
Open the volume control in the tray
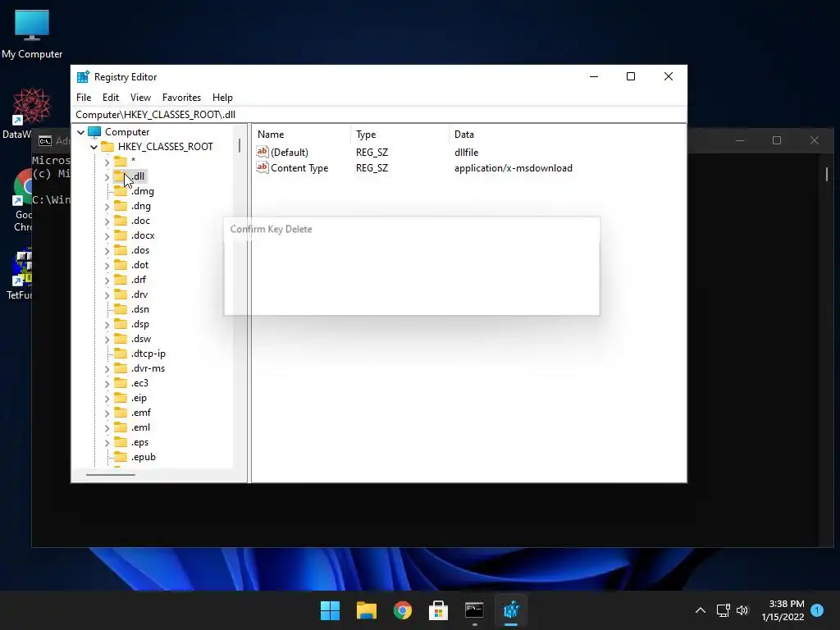point(742,610)
